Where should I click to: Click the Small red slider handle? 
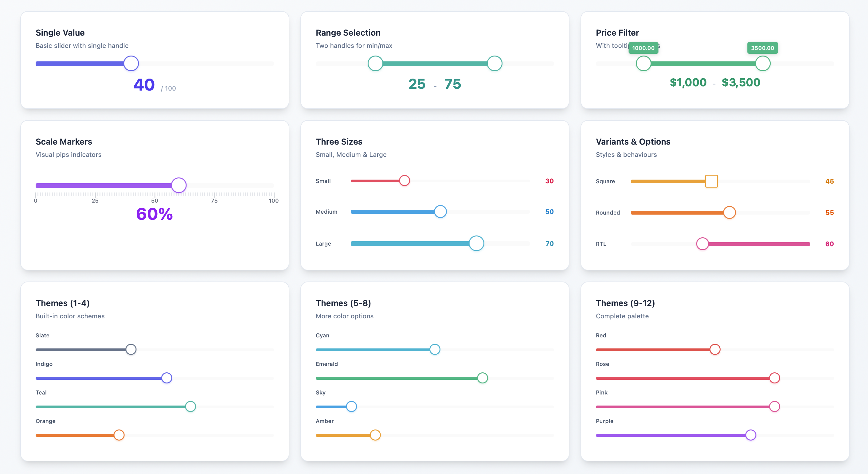coord(404,181)
